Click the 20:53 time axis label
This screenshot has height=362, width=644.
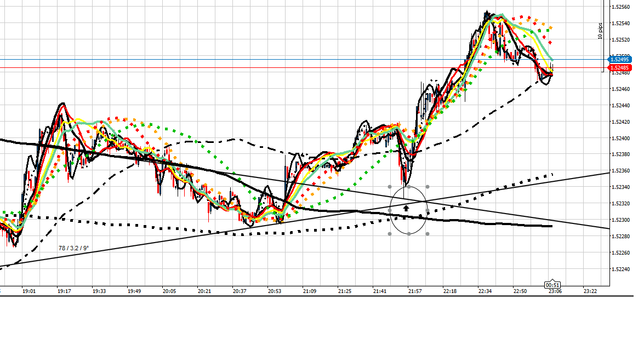[x=275, y=291]
